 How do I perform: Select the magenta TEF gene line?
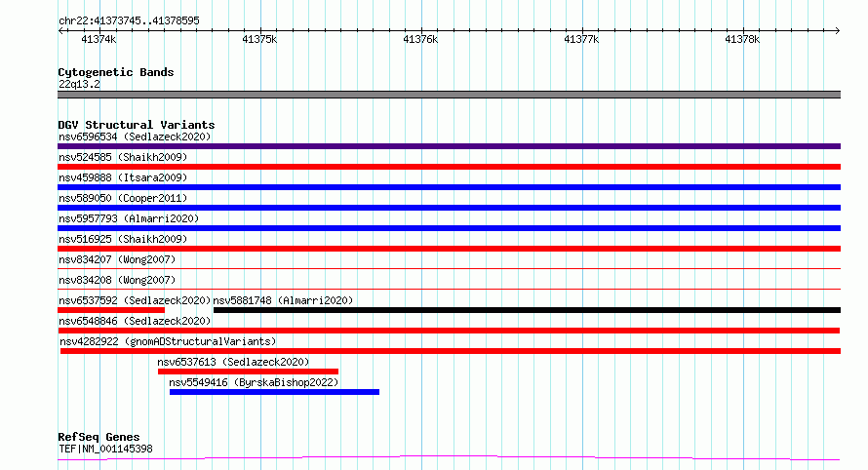coord(449,458)
